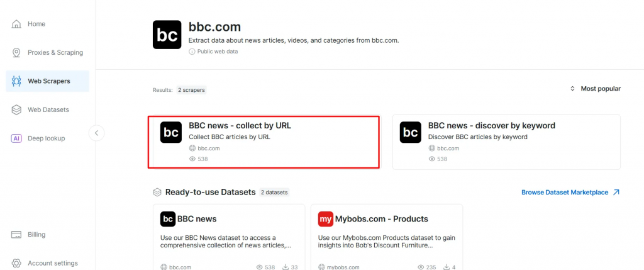Viewport: 644px width, 270px height.
Task: Click the Public web data info icon
Action: pyautogui.click(x=192, y=52)
